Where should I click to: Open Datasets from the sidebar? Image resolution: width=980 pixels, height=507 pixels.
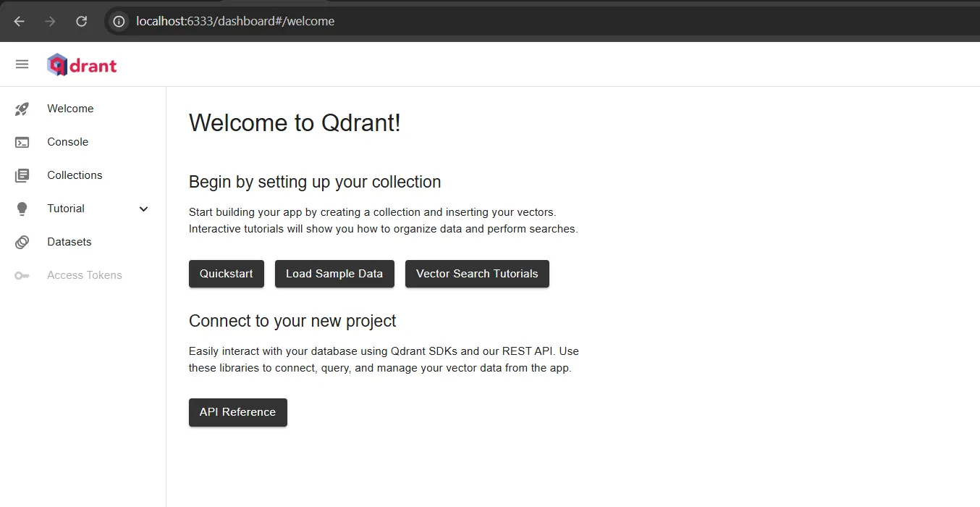point(83,242)
